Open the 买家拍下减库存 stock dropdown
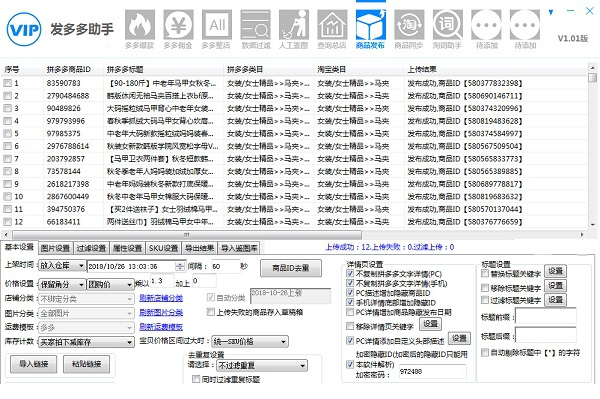Screen dimensions: 600x399 (x=86, y=342)
